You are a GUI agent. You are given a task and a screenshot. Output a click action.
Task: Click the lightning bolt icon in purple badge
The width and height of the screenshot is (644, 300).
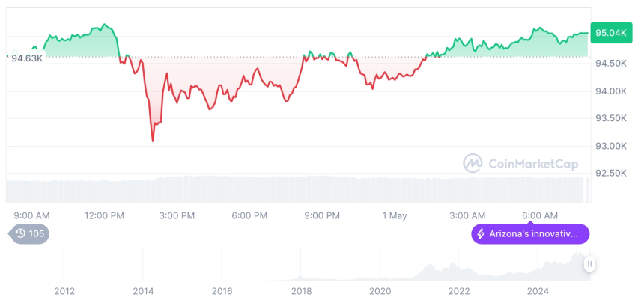click(x=481, y=234)
